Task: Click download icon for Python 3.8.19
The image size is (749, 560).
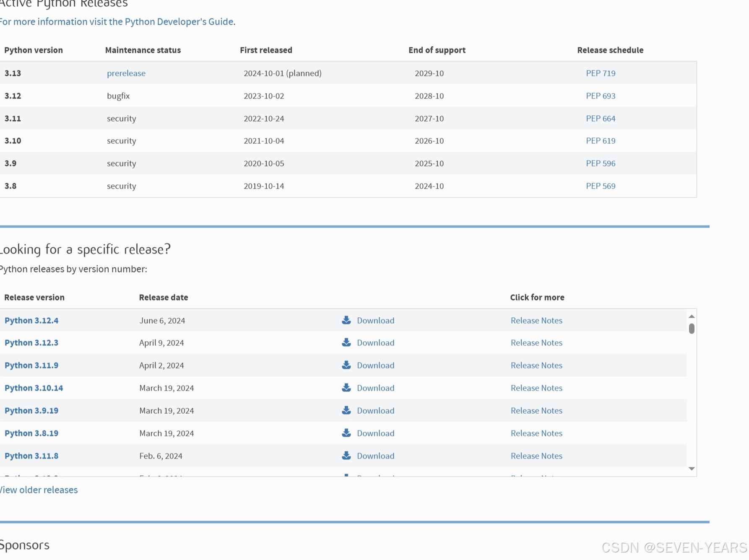Action: tap(346, 433)
